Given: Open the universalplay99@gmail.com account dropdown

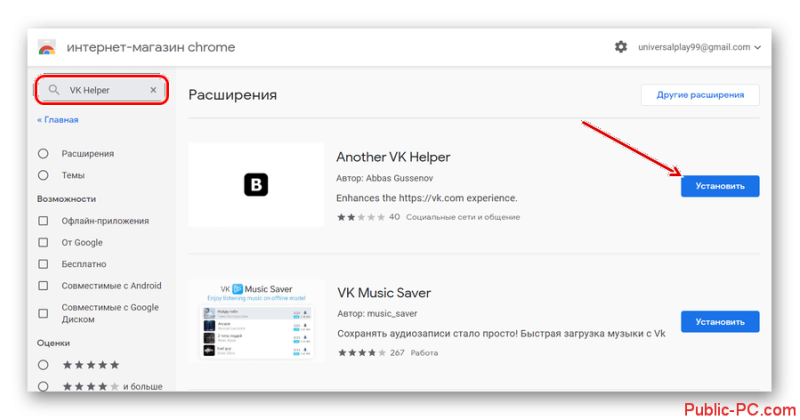Looking at the screenshot, I should click(699, 47).
